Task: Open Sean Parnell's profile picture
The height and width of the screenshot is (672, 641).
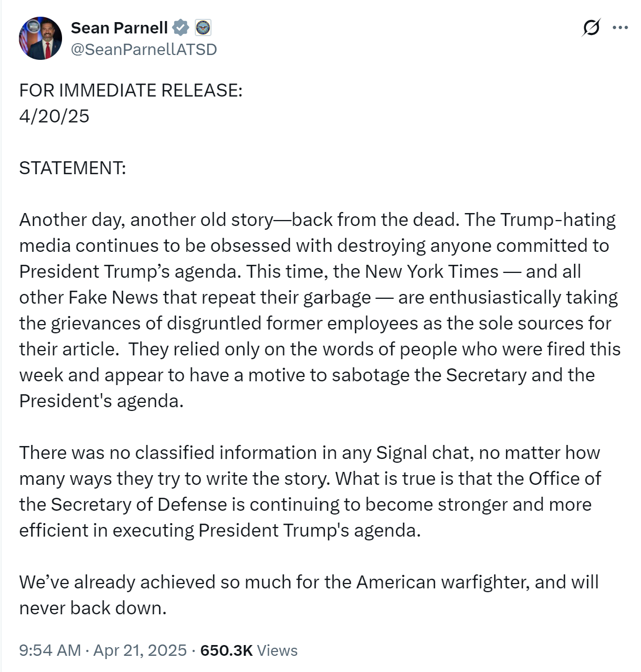Action: click(40, 38)
